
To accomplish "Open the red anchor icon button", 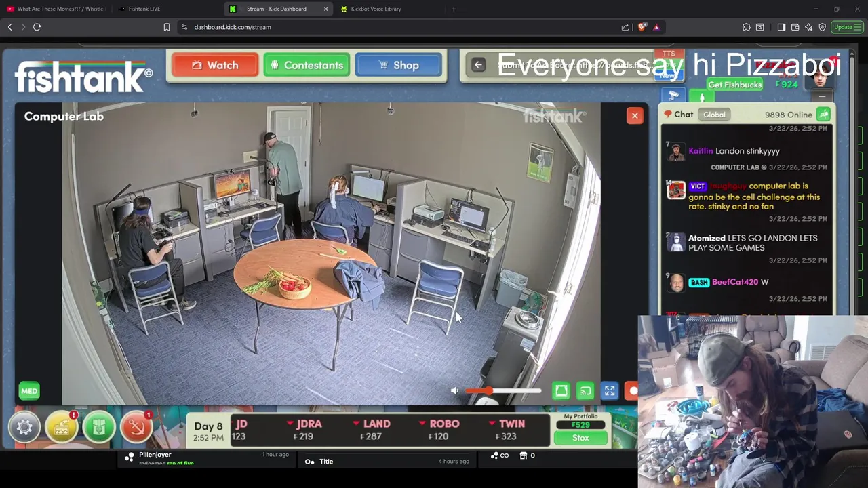I will 136,428.
